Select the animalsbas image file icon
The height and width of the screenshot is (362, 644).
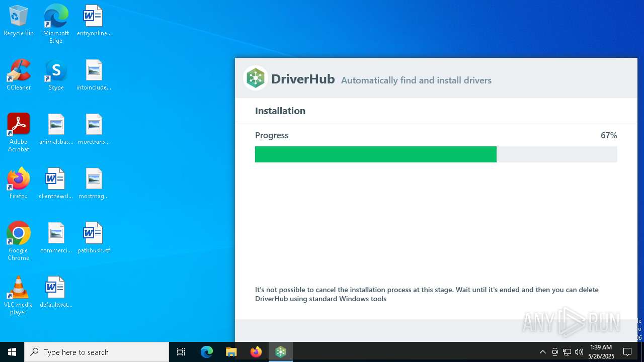click(x=56, y=130)
